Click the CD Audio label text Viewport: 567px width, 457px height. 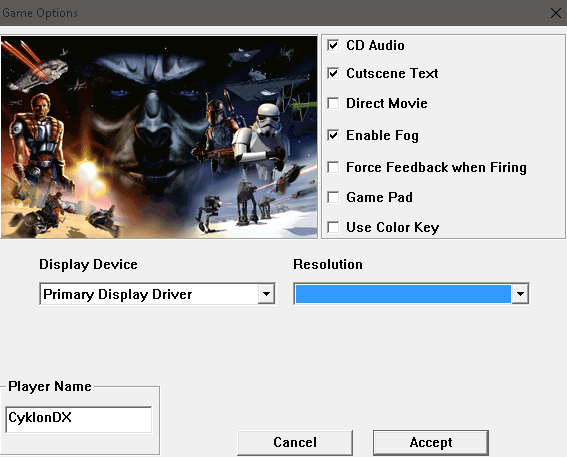click(x=375, y=46)
